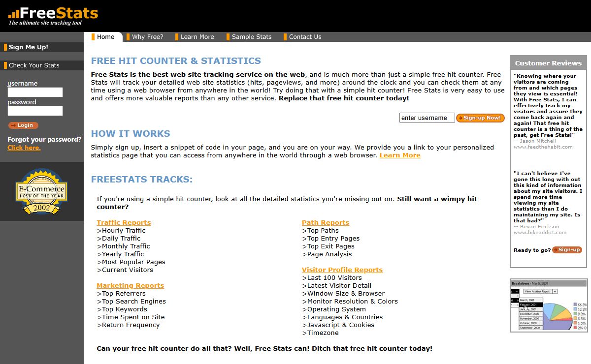Viewport: 591px width, 364px height.
Task: Click the E-Commerce Host of the Year 2002 badge
Action: (x=41, y=191)
